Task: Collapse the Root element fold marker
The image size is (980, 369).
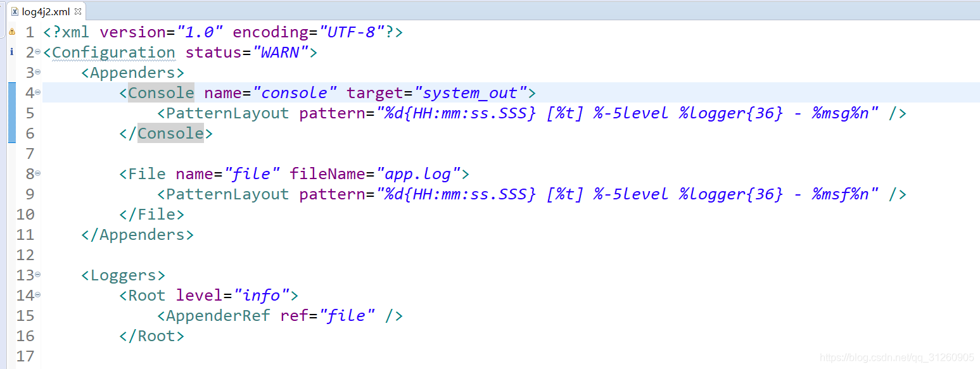Action: [37, 295]
